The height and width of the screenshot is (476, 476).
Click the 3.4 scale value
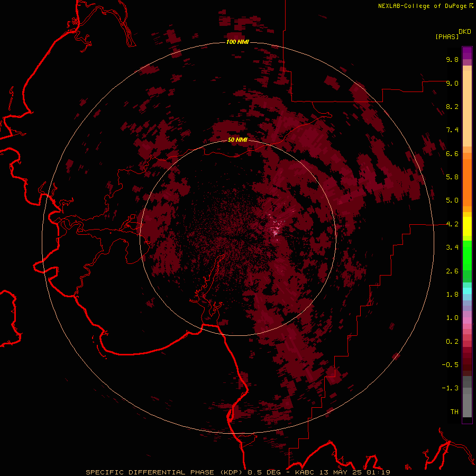point(452,248)
